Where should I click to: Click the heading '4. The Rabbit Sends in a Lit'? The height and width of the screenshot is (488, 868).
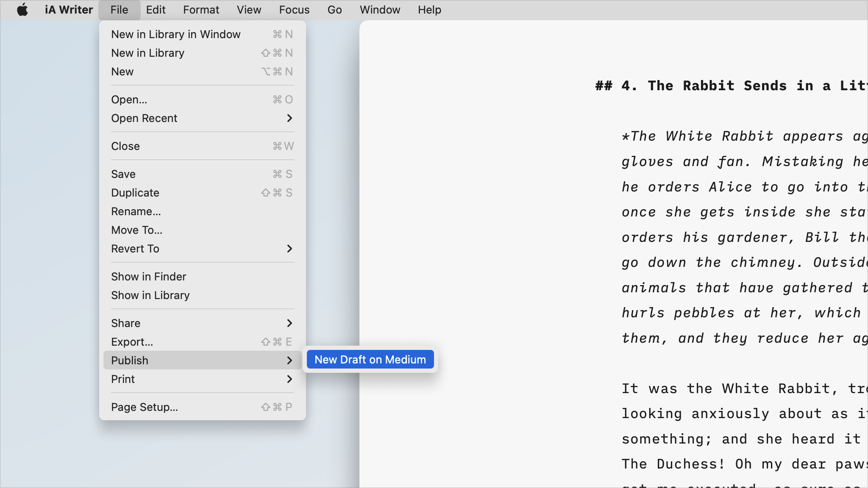tap(744, 86)
